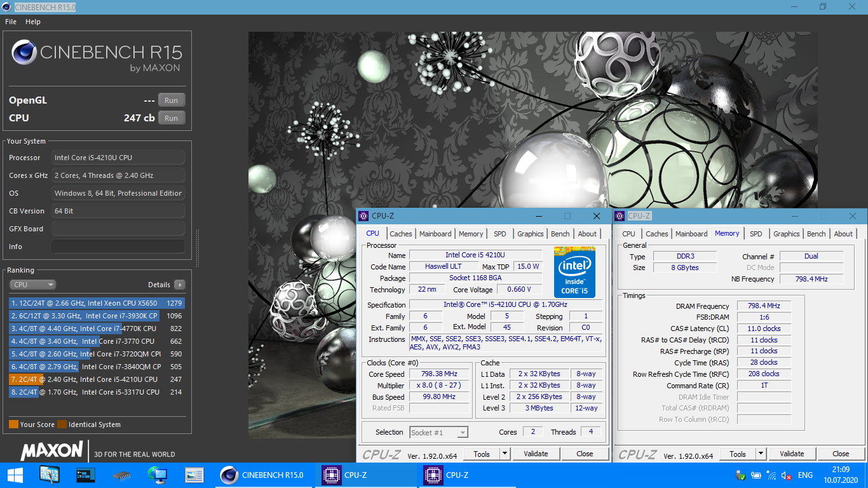Image resolution: width=868 pixels, height=488 pixels.
Task: Select ranking row Intel Core i7-4770K
Action: 97,329
